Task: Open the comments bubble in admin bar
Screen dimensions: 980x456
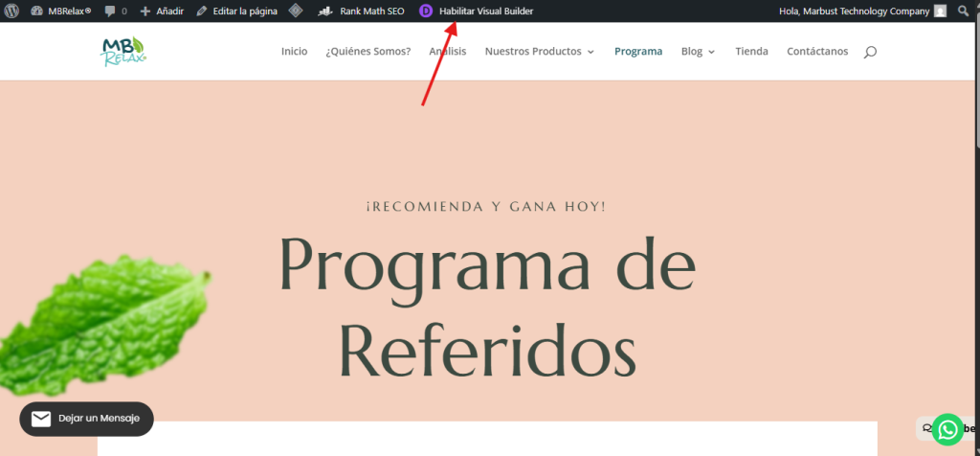Action: [x=116, y=11]
